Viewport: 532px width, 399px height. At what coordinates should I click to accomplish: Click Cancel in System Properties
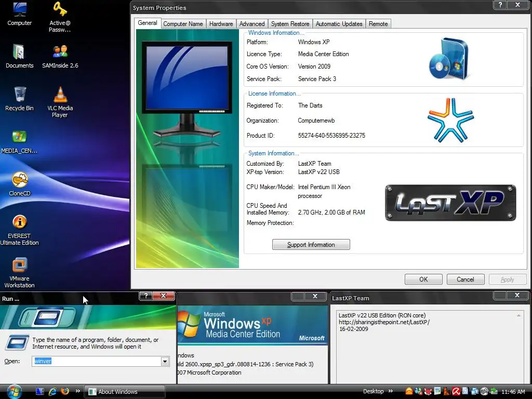(465, 279)
